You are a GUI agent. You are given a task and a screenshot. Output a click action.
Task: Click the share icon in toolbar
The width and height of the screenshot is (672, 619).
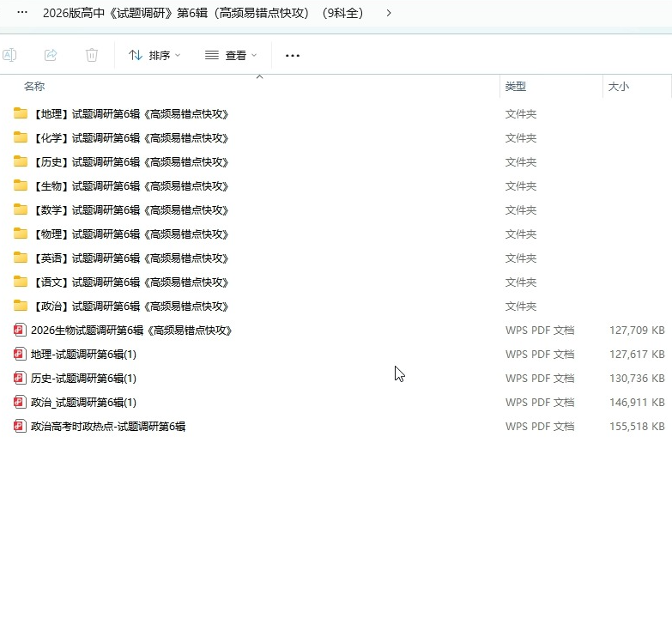point(51,55)
